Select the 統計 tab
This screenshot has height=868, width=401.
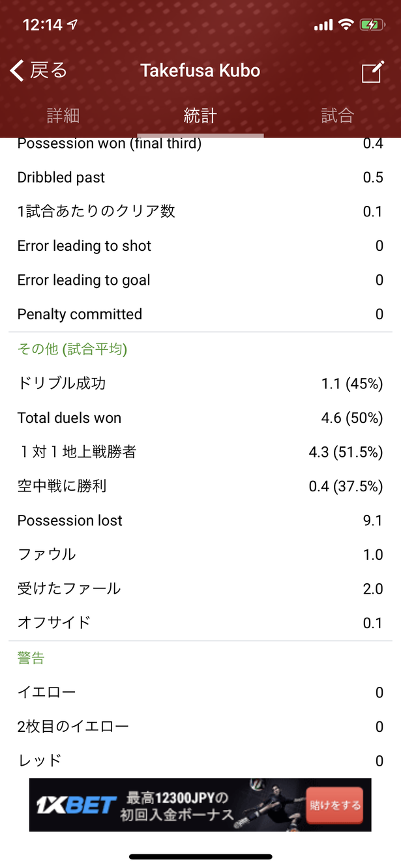coord(200,116)
